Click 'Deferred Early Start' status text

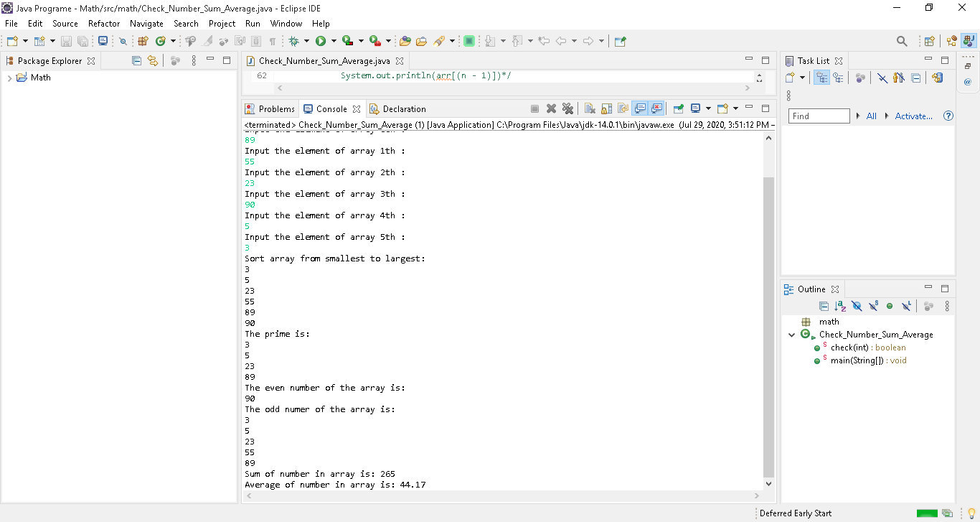click(795, 513)
